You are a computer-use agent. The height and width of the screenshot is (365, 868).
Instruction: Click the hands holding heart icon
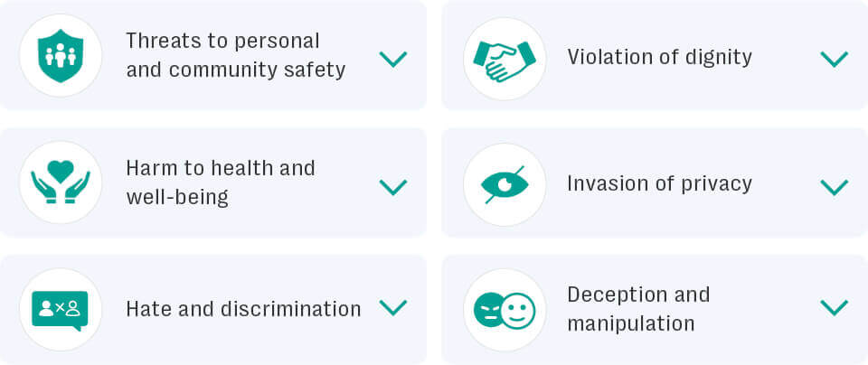point(61,182)
